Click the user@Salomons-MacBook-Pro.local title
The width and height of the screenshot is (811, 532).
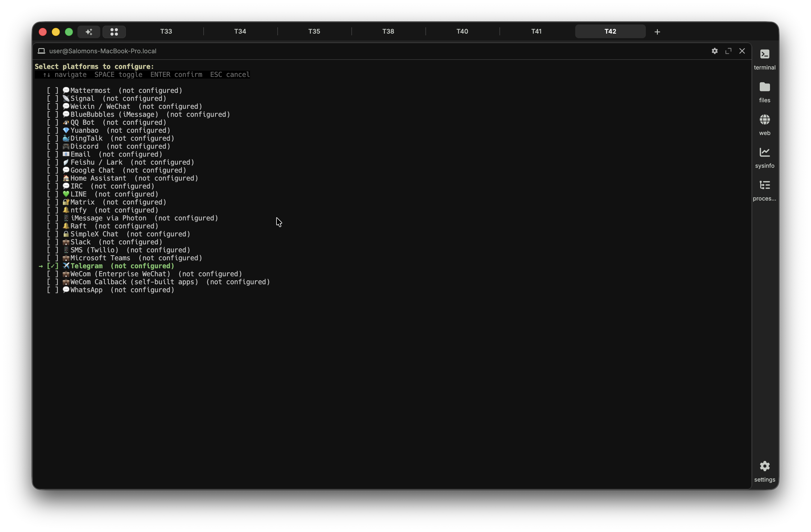click(x=103, y=51)
